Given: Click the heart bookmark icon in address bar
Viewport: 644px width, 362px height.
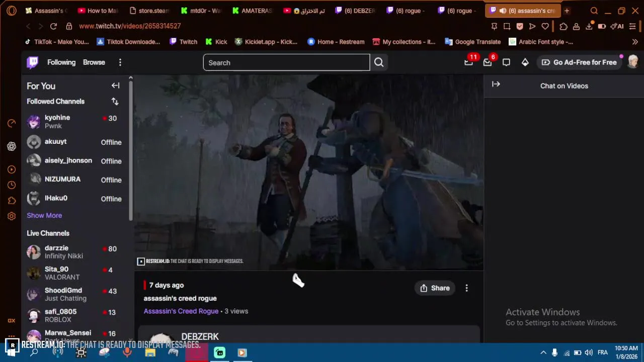Looking at the screenshot, I should pos(545,26).
